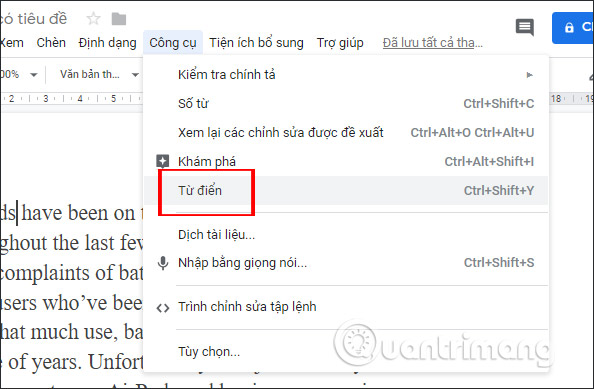The height and width of the screenshot is (389, 594).
Task: Open the Chèn menu
Action: coord(51,42)
